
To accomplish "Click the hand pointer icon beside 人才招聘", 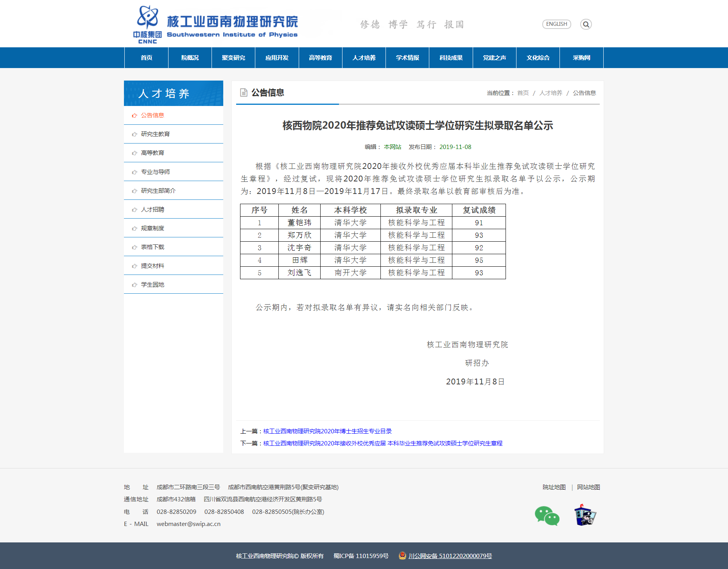I will pos(134,210).
